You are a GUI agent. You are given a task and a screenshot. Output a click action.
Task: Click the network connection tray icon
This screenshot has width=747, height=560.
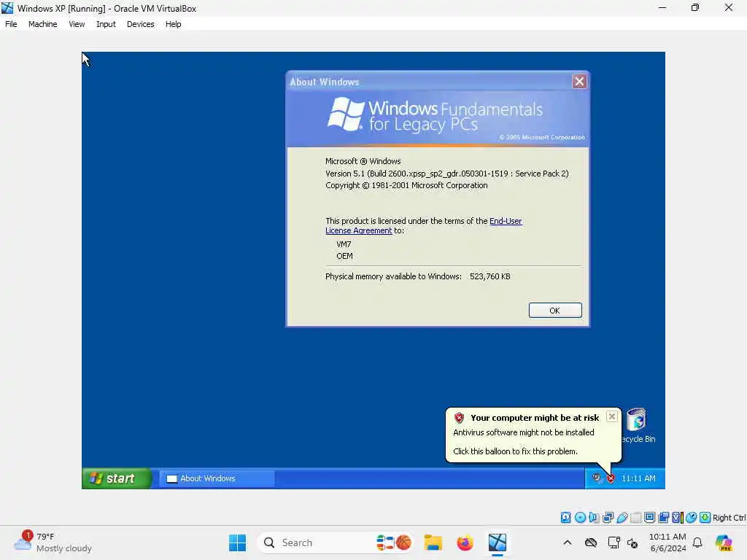[614, 542]
